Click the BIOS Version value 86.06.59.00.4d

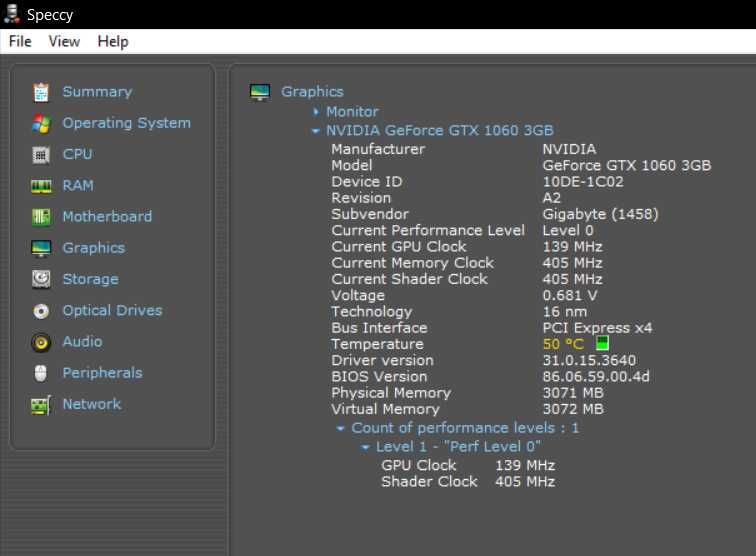coord(596,377)
